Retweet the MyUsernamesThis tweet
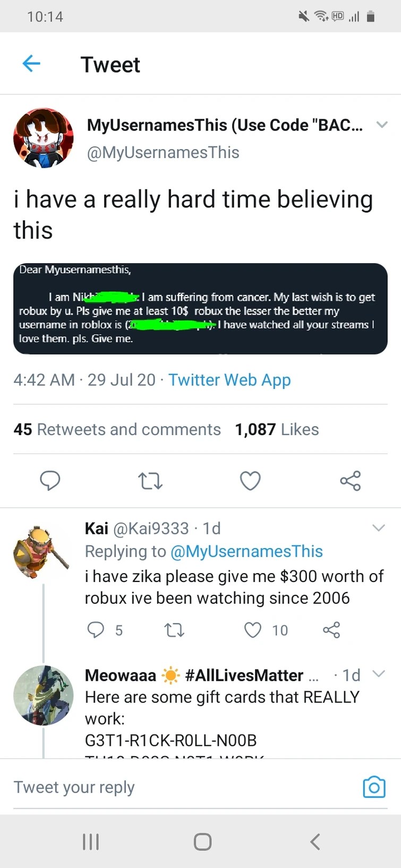 pyautogui.click(x=150, y=481)
